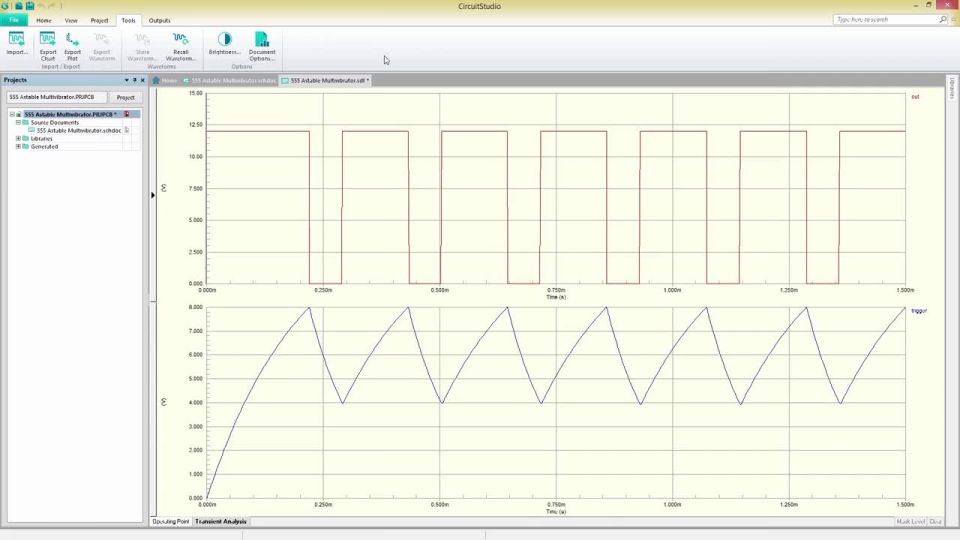
Task: Click the Project button in the Projects panel
Action: 126,97
